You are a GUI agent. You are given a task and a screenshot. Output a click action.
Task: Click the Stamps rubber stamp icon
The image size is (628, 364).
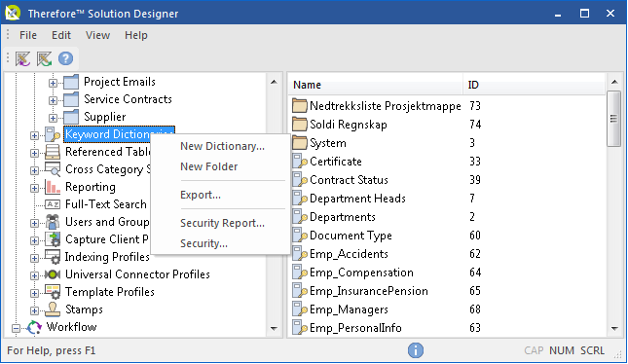click(x=53, y=309)
